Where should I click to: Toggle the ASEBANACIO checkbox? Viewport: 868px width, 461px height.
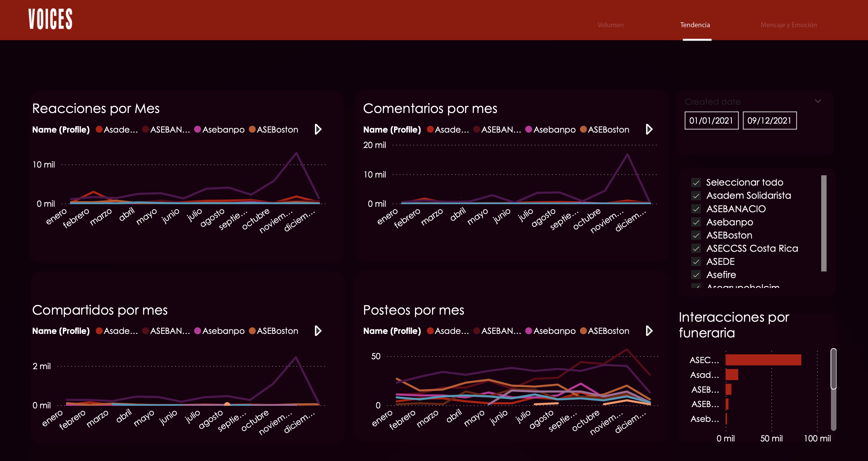point(696,209)
